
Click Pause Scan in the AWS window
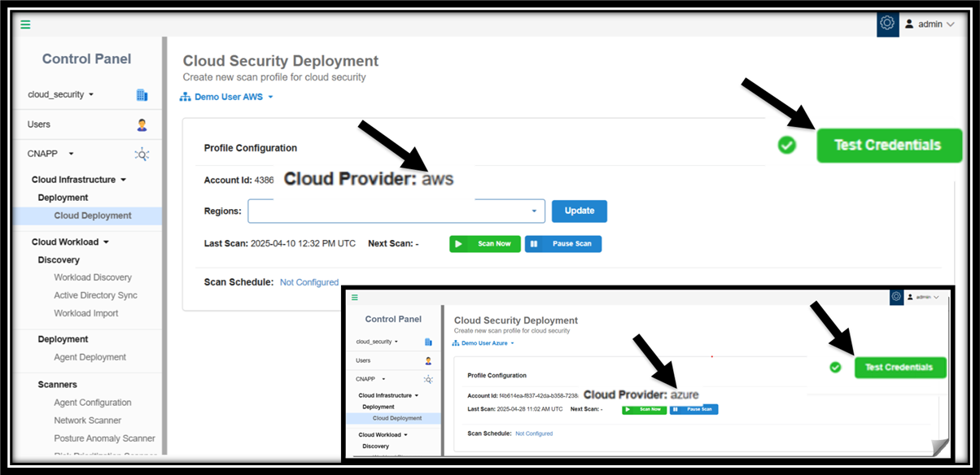coord(563,244)
